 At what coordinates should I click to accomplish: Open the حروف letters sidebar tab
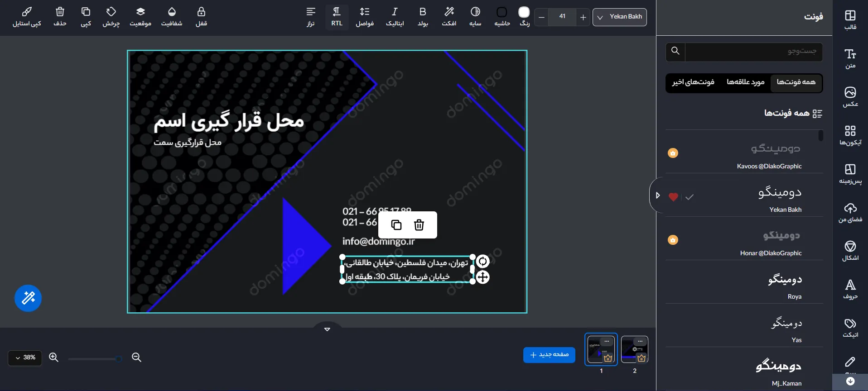850,289
